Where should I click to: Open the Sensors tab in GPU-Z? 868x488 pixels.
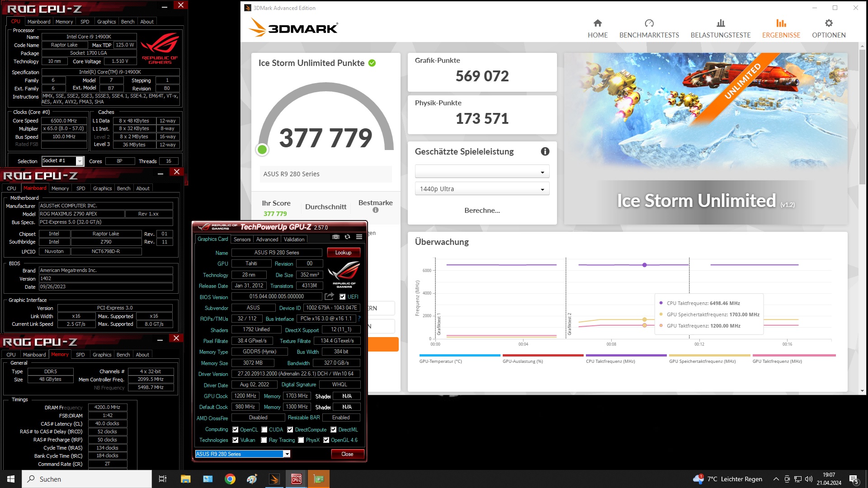242,239
